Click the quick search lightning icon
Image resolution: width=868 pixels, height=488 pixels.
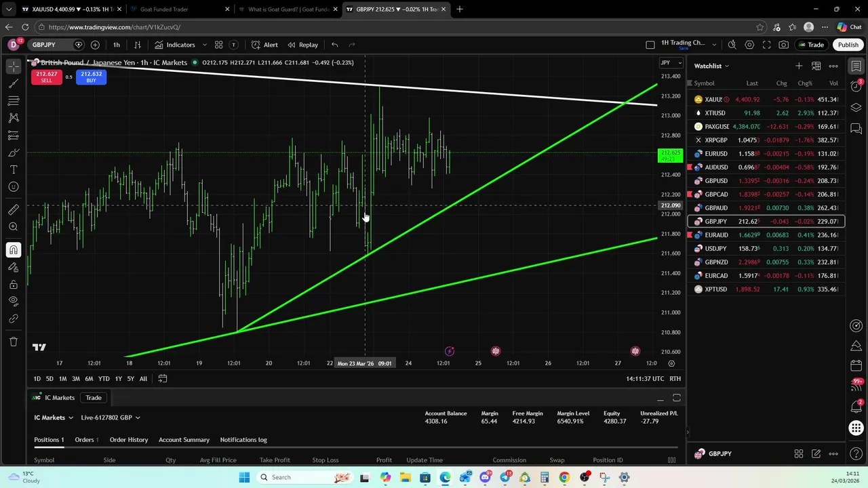(x=732, y=45)
